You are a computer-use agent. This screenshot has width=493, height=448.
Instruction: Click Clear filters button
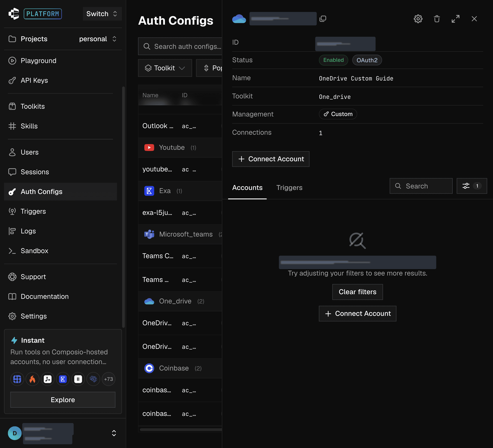[357, 292]
